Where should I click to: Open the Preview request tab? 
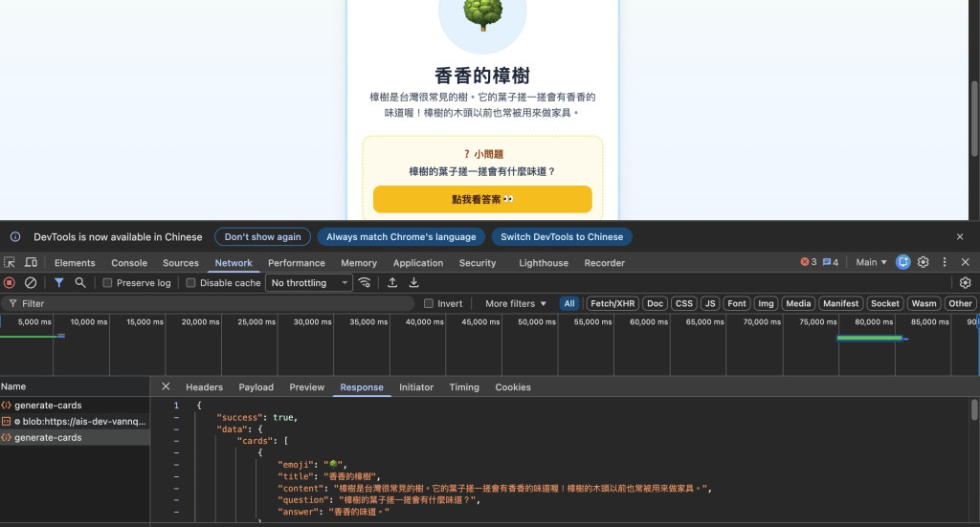coord(307,387)
